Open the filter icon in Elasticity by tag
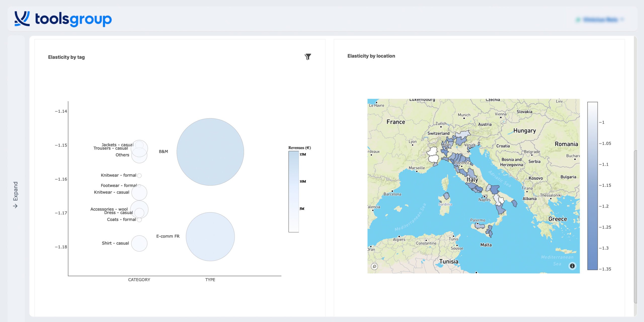 308,57
